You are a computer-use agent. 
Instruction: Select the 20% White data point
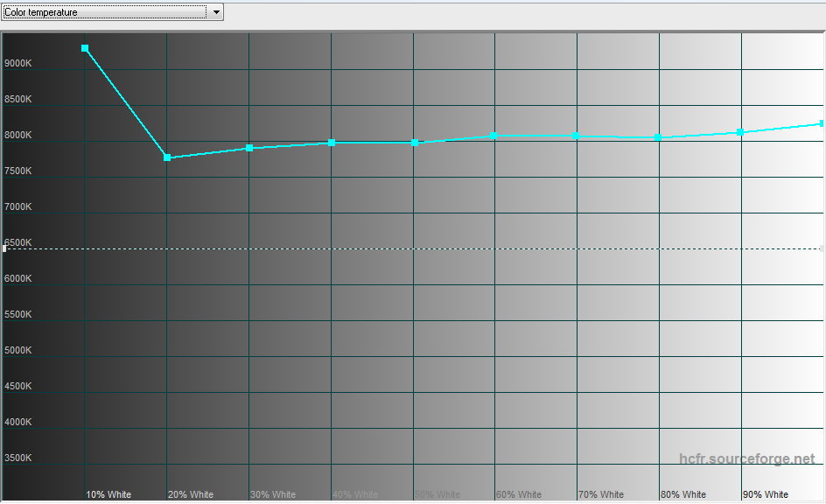click(167, 157)
